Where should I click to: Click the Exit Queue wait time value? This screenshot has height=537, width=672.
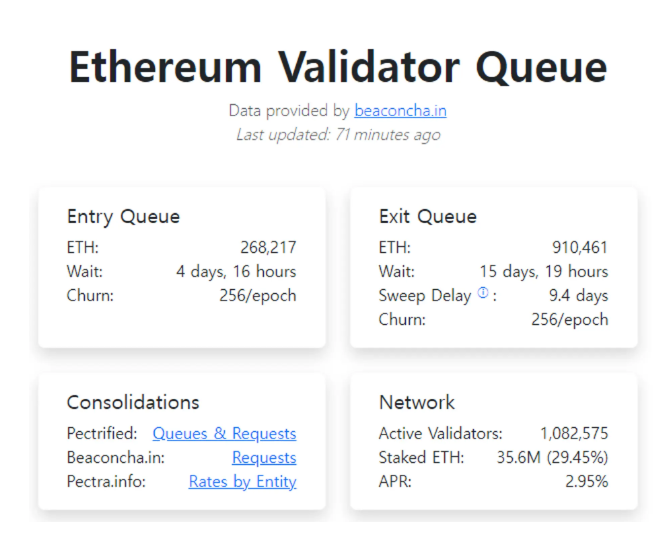pyautogui.click(x=544, y=272)
